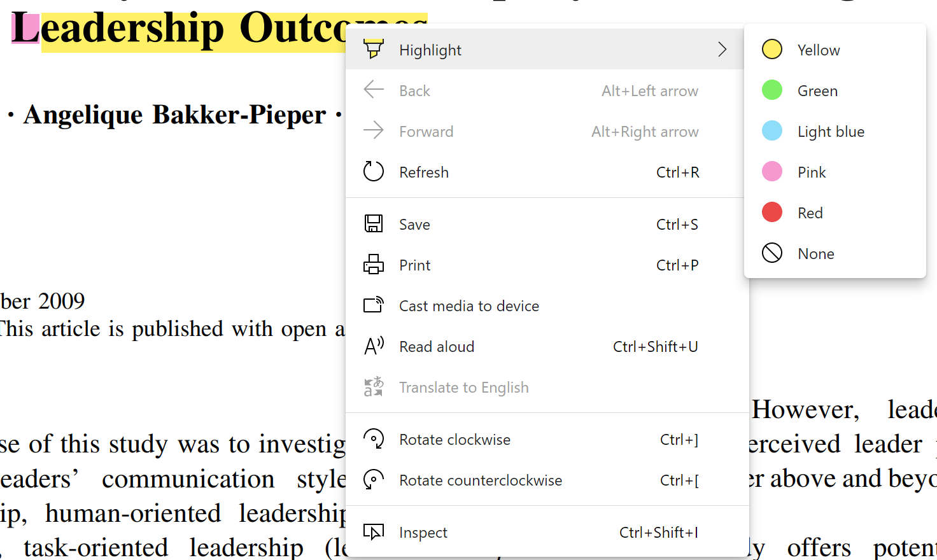
Task: Choose Print in the context menu
Action: coord(547,265)
